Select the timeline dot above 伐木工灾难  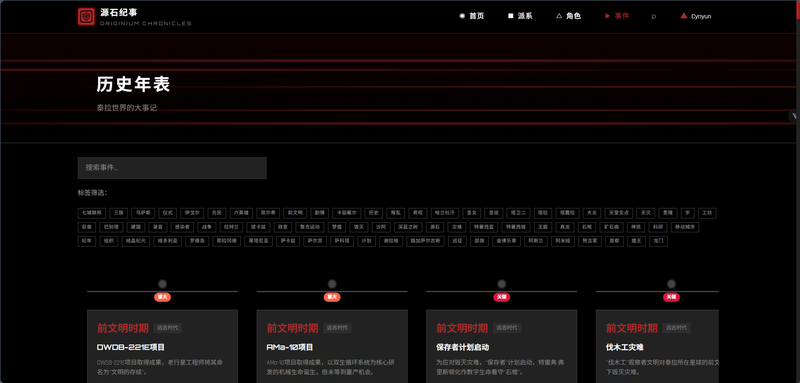tap(671, 284)
